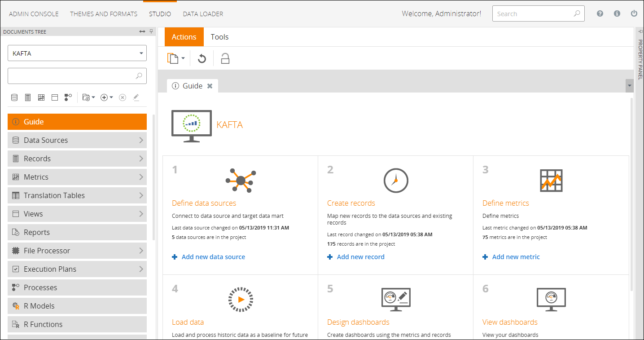644x340 pixels.
Task: Click the records filter icon in tree toolbar
Action: point(28,97)
